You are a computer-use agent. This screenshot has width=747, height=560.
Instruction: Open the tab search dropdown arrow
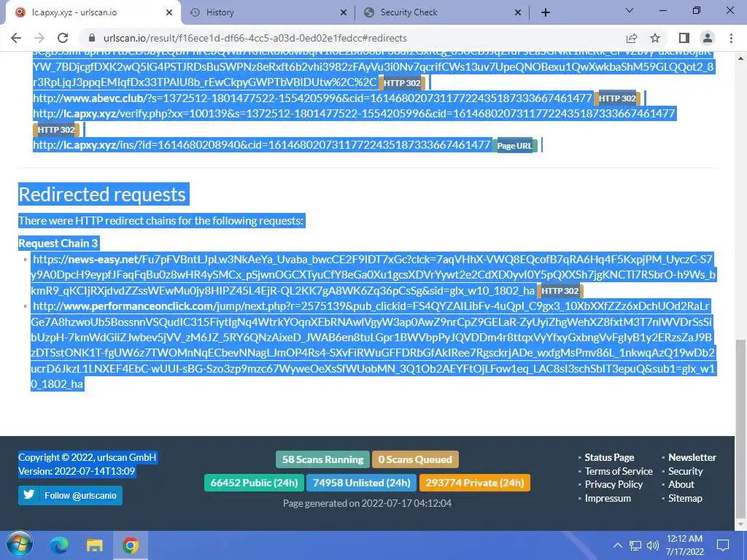click(630, 10)
